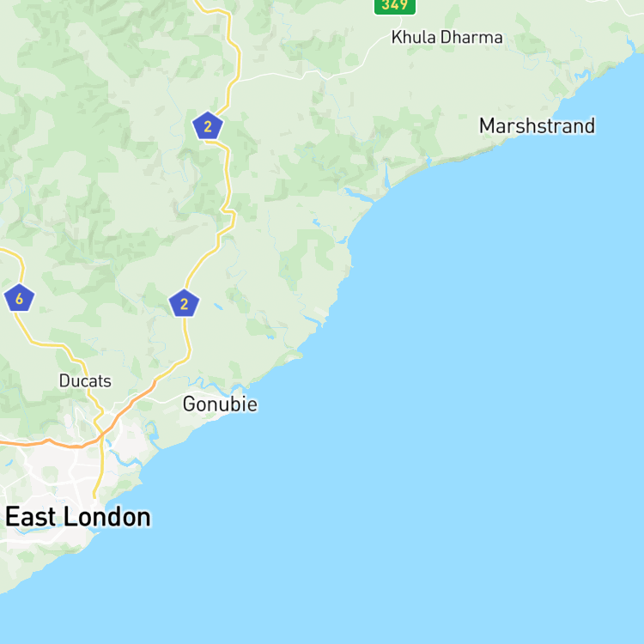This screenshot has height=644, width=644.
Task: Click the green 349 route shield
Action: click(395, 6)
